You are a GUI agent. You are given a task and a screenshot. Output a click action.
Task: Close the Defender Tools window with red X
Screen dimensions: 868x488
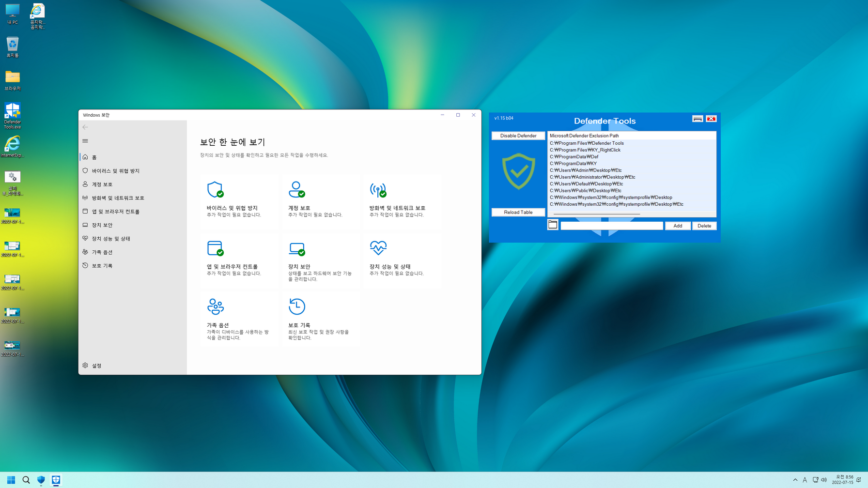point(711,119)
